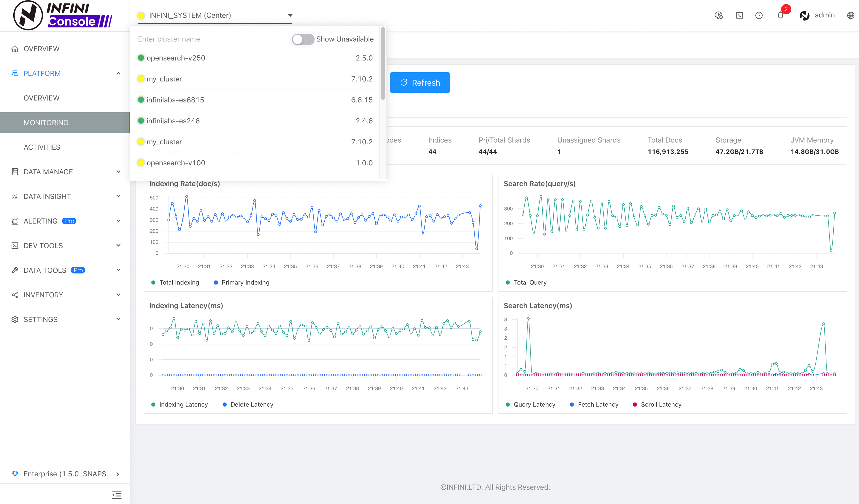Expand the Data Insight menu chevron
The image size is (859, 504).
point(118,196)
